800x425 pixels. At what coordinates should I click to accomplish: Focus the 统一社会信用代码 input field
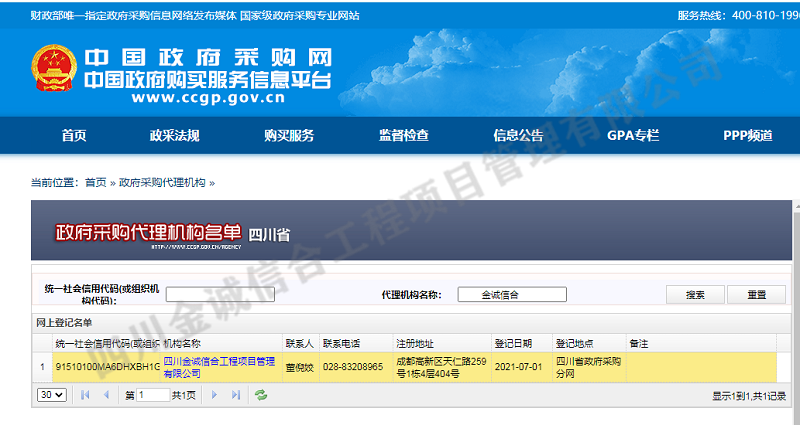tap(220, 294)
